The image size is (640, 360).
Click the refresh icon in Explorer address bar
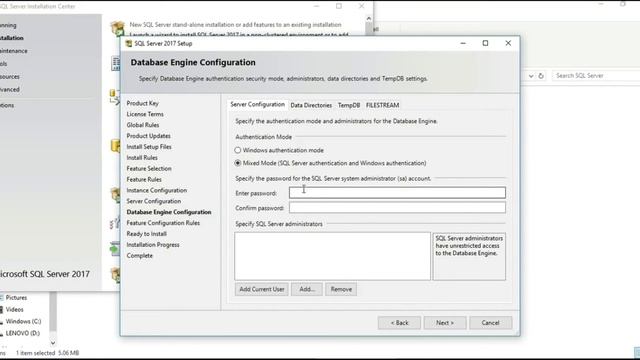[x=541, y=76]
